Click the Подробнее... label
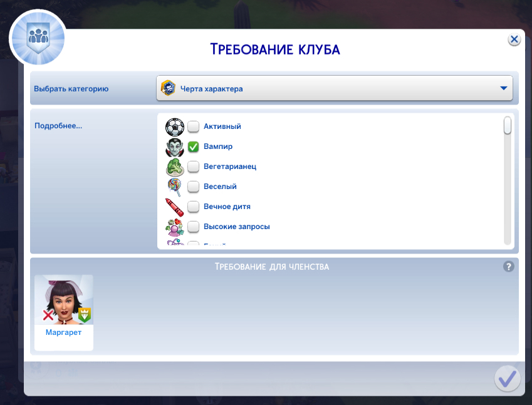This screenshot has height=405, width=532. click(x=58, y=126)
